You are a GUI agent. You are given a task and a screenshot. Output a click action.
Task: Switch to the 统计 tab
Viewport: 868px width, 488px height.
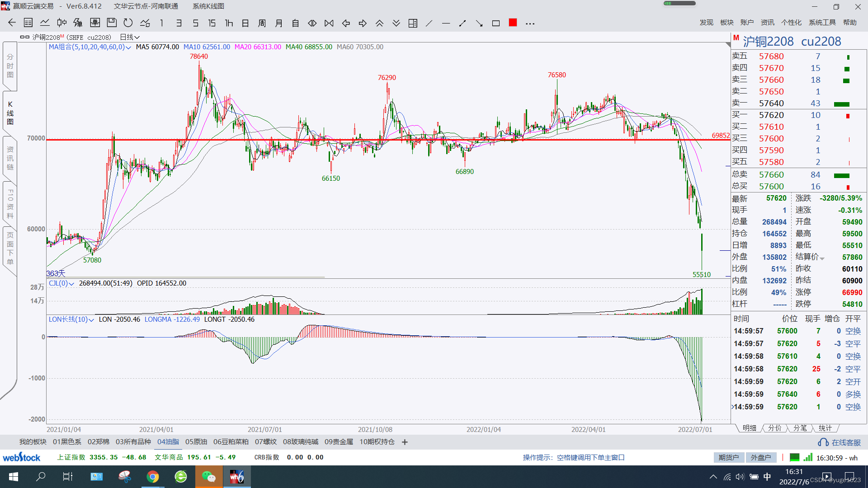pos(825,428)
